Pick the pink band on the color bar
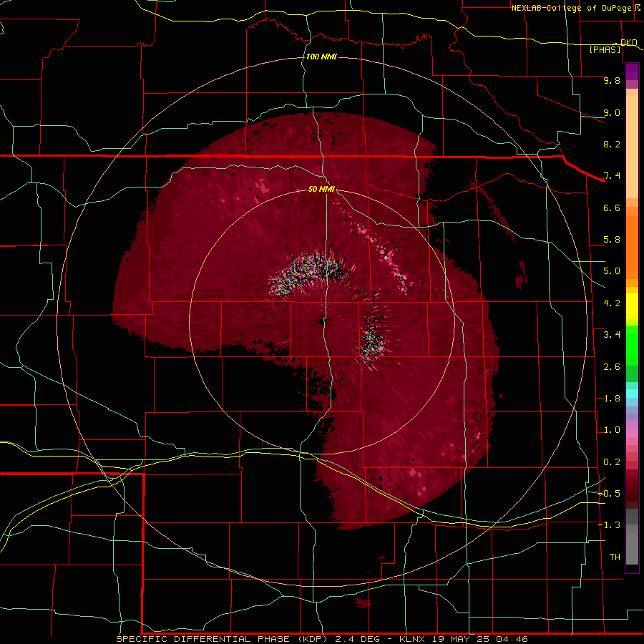Image resolution: width=644 pixels, height=644 pixels. coord(632,434)
